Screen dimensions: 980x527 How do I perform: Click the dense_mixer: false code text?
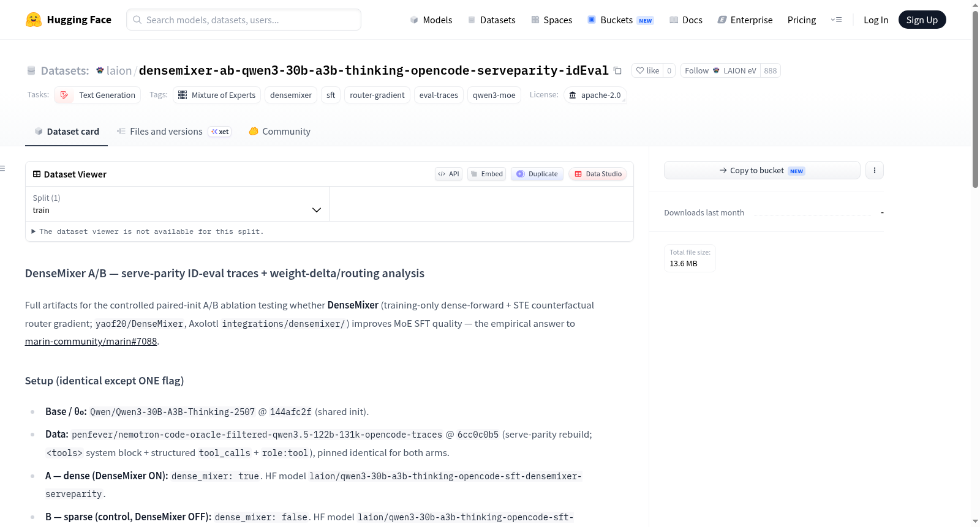click(x=261, y=517)
